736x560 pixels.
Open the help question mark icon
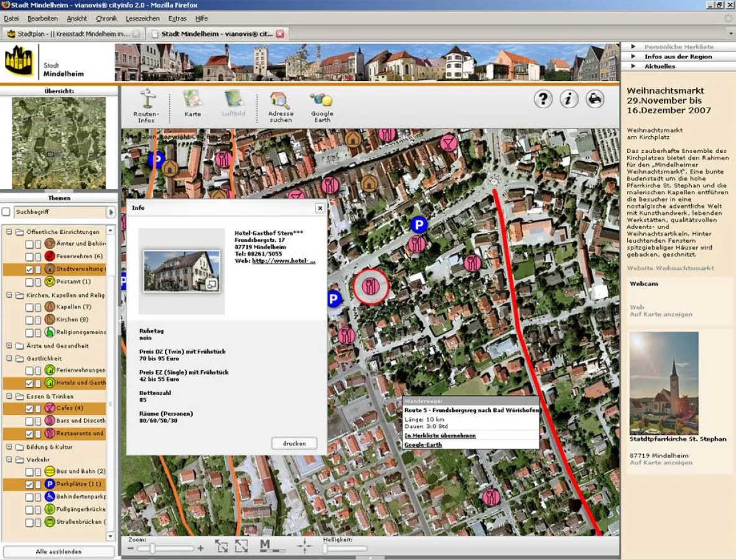pyautogui.click(x=543, y=100)
